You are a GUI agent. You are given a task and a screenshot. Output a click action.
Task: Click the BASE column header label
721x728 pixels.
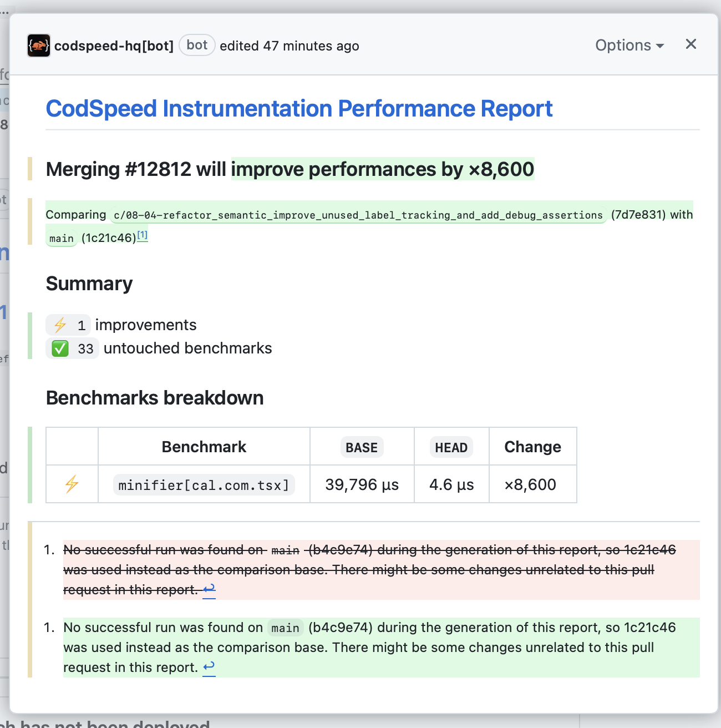362,447
